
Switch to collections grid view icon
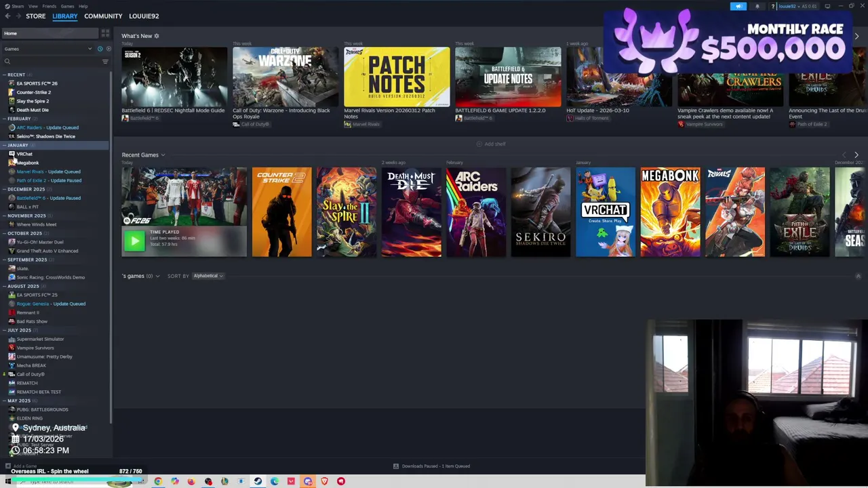click(105, 33)
